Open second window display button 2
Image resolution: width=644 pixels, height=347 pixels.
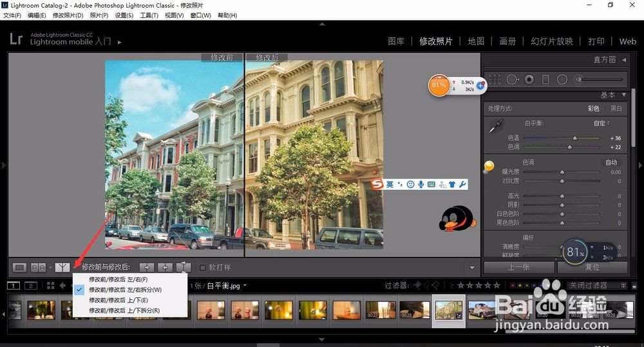pyautogui.click(x=31, y=285)
